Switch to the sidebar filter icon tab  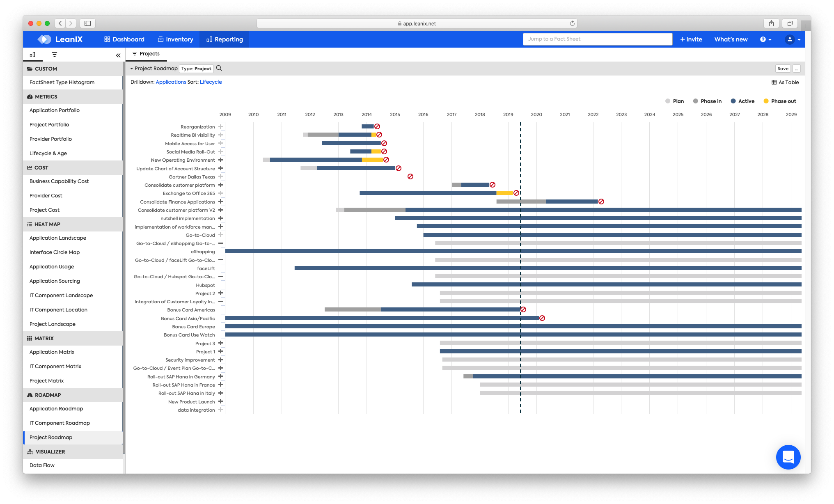click(55, 55)
